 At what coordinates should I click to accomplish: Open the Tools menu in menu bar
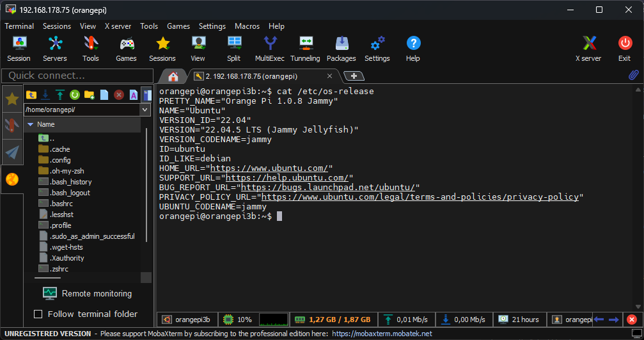click(x=149, y=26)
